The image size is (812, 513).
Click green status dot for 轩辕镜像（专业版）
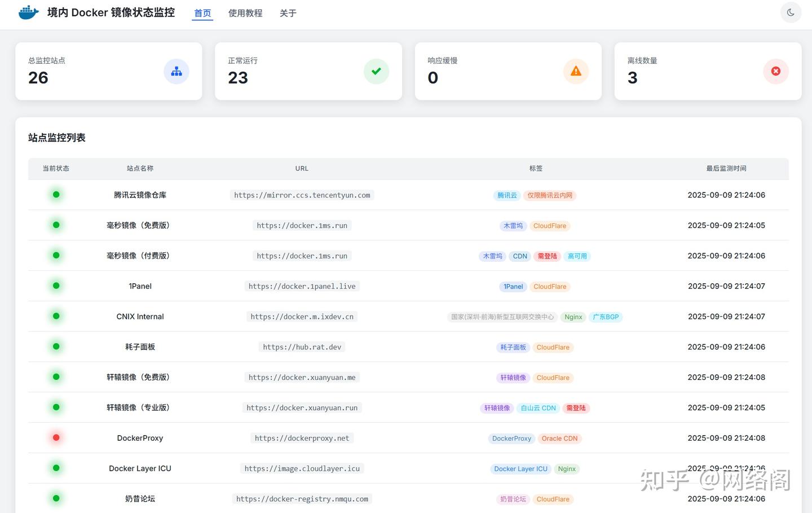56,407
